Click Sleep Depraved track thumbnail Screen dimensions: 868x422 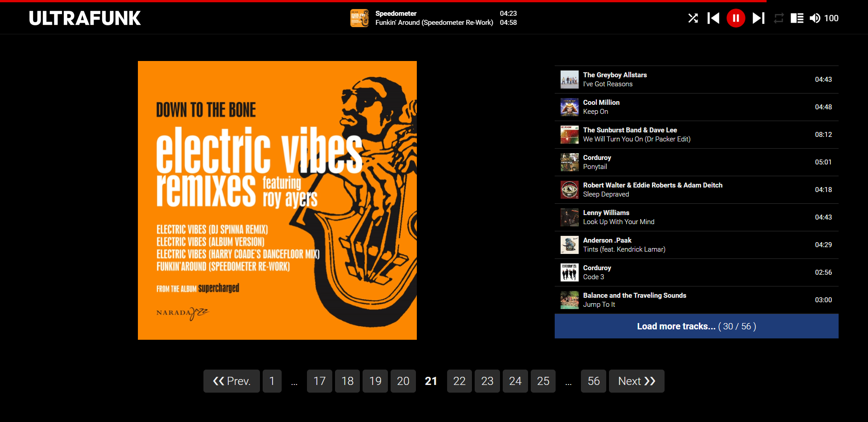[570, 190]
